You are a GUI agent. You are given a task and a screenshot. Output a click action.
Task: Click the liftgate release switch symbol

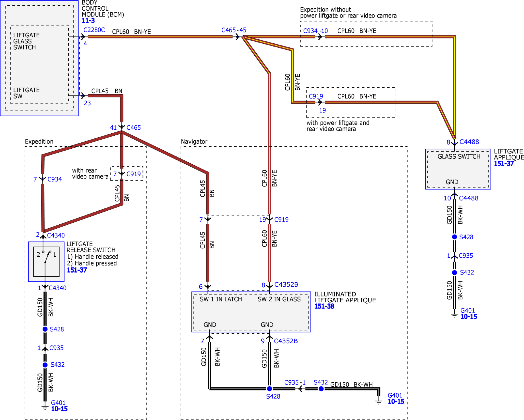click(46, 262)
